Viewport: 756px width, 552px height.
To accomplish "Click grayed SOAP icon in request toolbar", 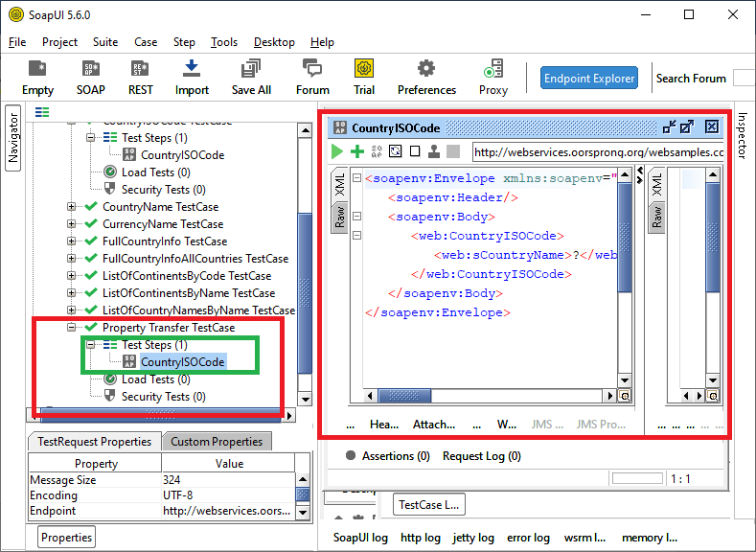I will [377, 151].
